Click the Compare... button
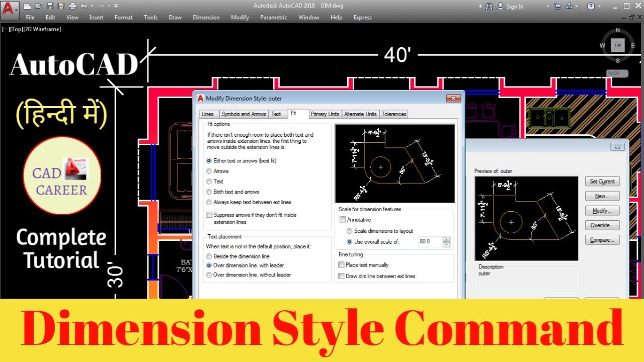 (602, 240)
